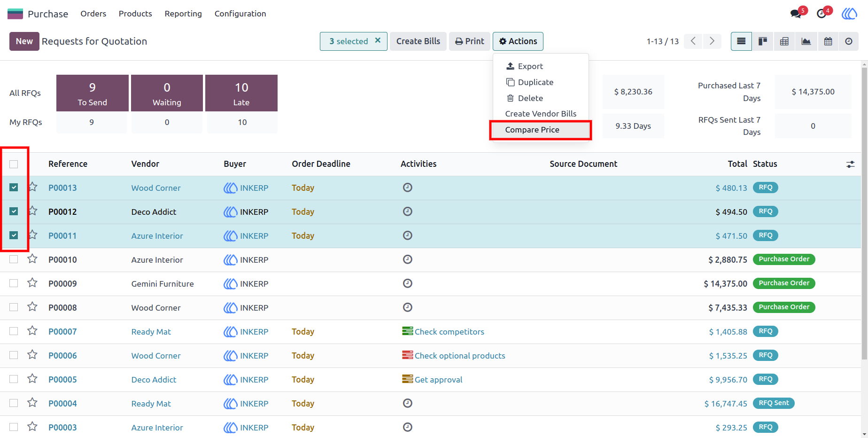Open the P00007 reference link
The image size is (868, 438).
tap(62, 332)
